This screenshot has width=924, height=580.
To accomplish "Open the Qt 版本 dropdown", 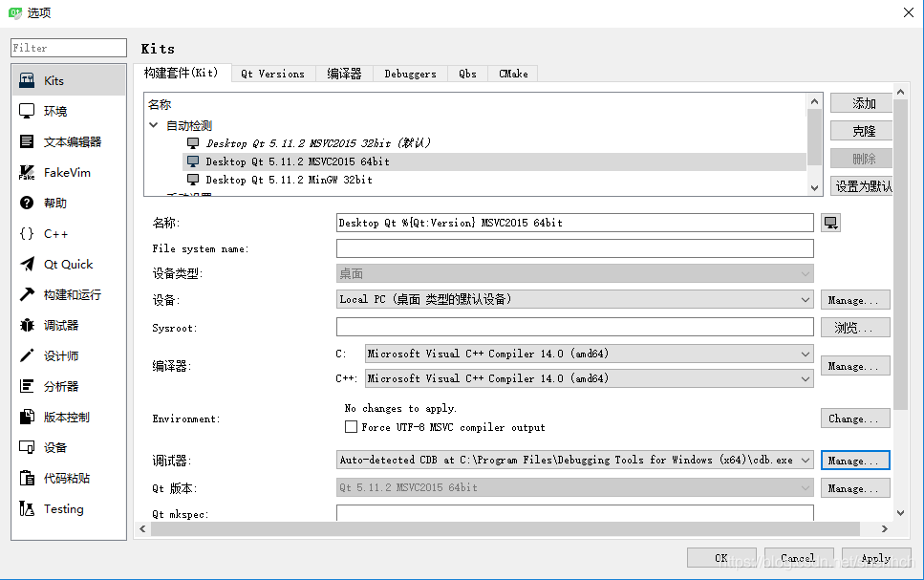I will coord(574,487).
